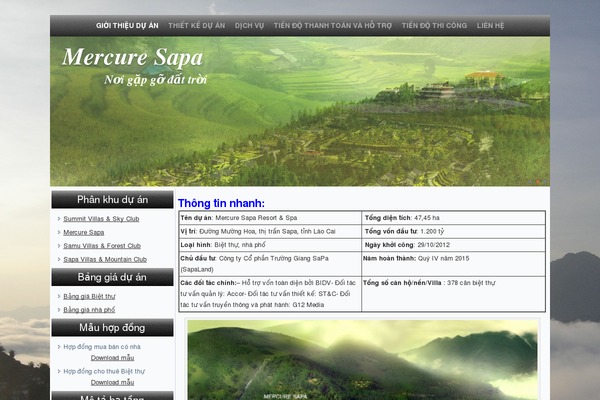Screen dimensions: 600x400
Task: Click the Tổng diện tích: 47,45 ha cell
Action: click(x=453, y=218)
